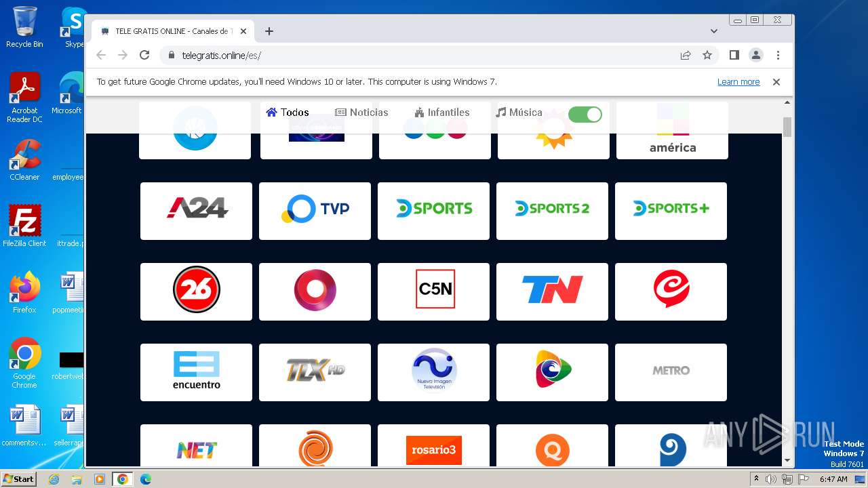The width and height of the screenshot is (868, 488).
Task: Open File Explorer from the taskbar
Action: (x=77, y=479)
